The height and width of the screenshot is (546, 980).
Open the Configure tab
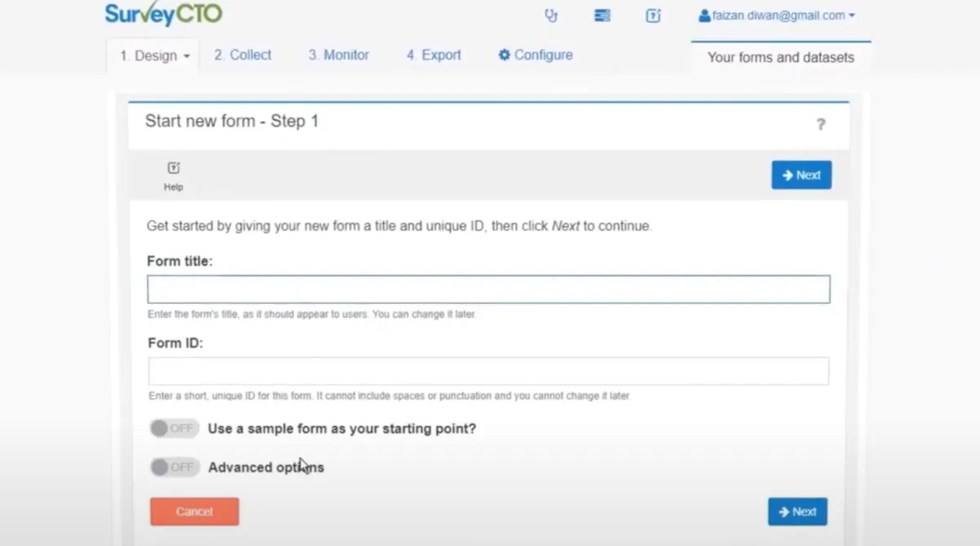pos(536,55)
